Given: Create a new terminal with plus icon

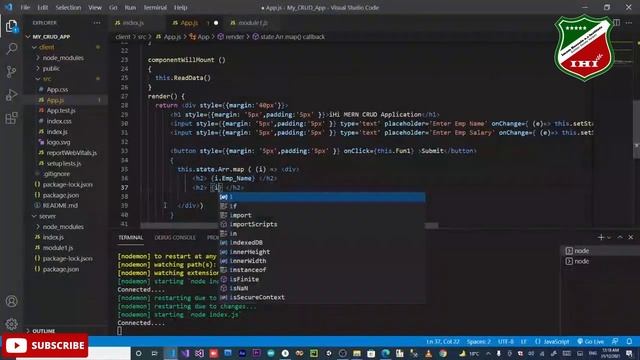Looking at the screenshot, I should 600,237.
